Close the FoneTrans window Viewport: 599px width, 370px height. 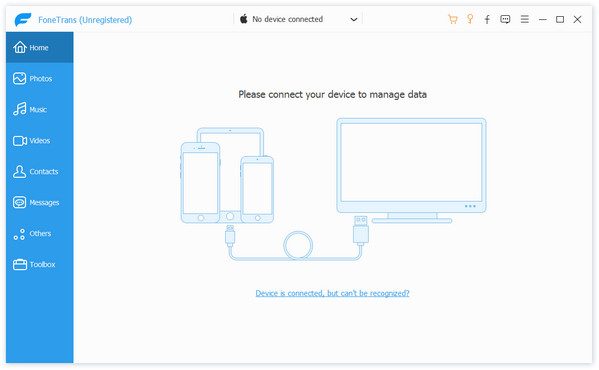click(x=577, y=19)
